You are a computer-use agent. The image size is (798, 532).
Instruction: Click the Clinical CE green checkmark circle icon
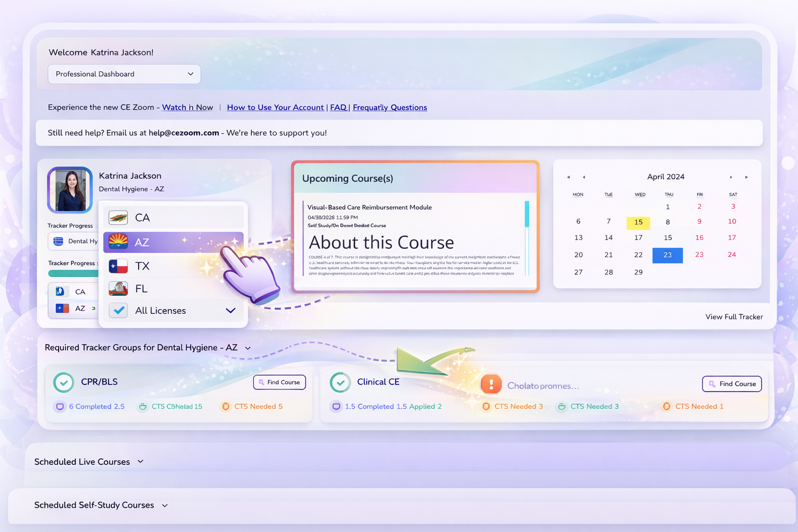[340, 382]
